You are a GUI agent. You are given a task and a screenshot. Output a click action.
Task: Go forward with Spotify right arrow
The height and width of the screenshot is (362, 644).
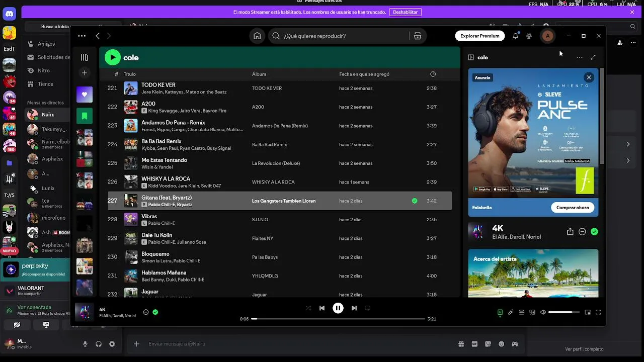(109, 36)
